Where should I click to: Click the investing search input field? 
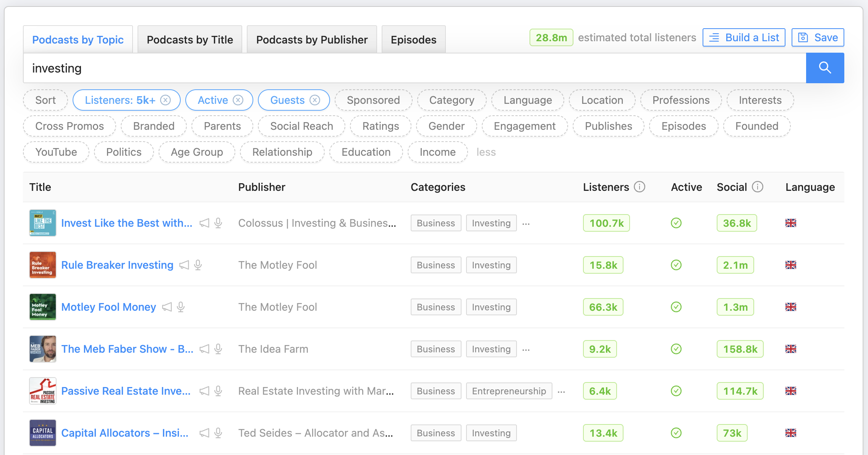click(x=414, y=68)
